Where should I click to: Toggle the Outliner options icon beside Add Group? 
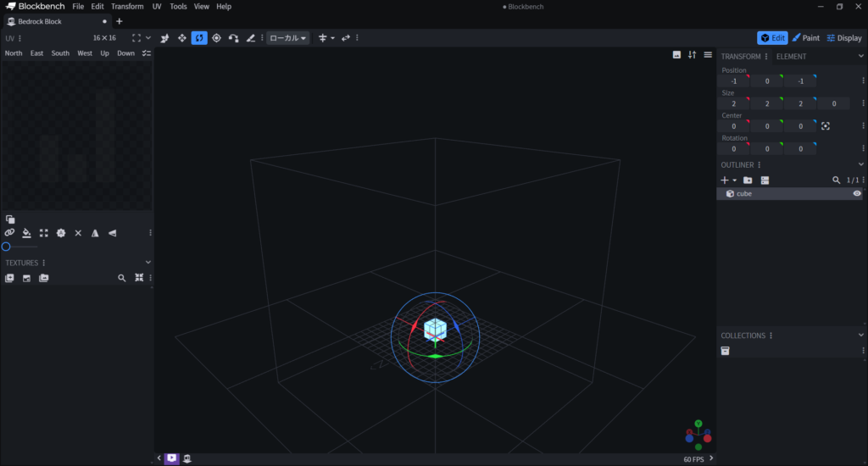[765, 180]
